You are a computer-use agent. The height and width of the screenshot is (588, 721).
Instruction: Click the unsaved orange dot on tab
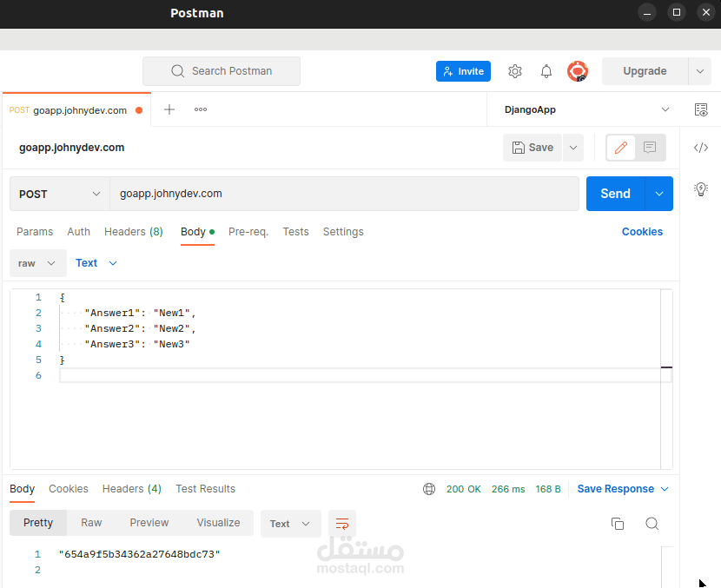click(139, 110)
